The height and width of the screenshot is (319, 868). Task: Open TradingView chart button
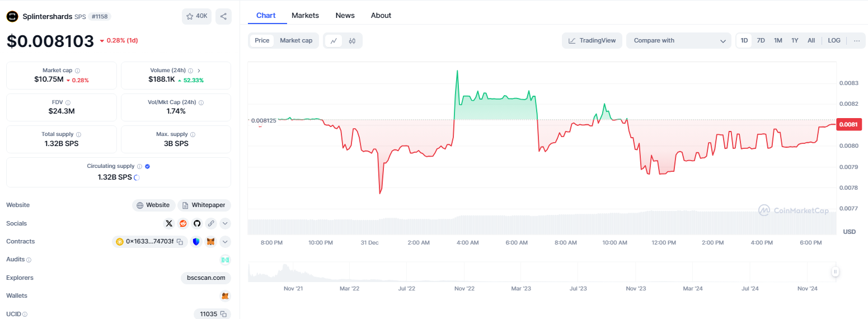click(592, 40)
